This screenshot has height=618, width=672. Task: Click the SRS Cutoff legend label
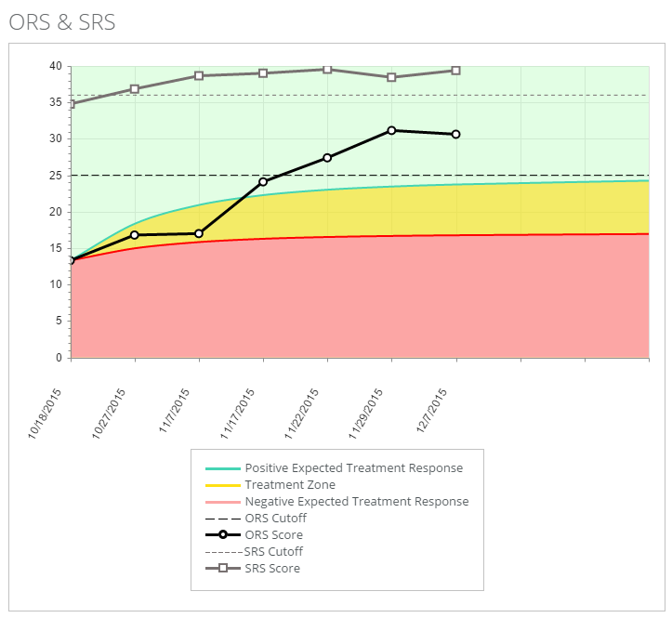click(x=273, y=552)
